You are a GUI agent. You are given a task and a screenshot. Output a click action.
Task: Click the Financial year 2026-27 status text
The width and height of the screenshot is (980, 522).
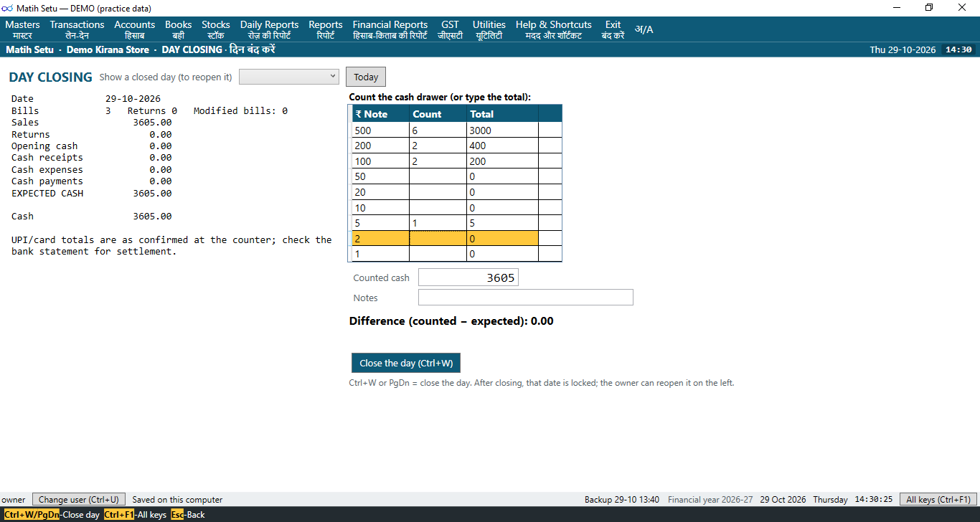click(x=710, y=499)
